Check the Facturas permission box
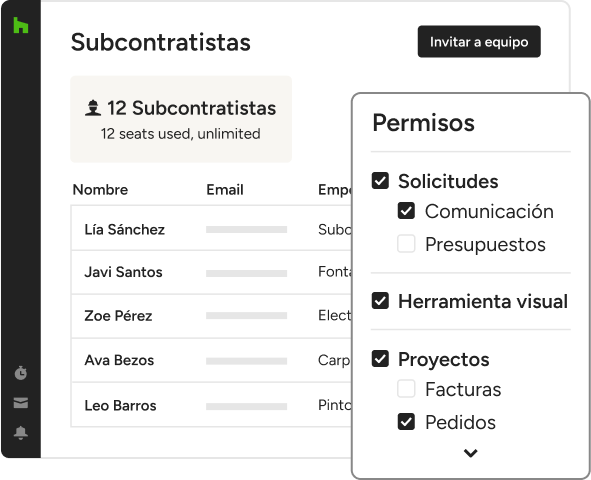591x480 pixels. [406, 388]
